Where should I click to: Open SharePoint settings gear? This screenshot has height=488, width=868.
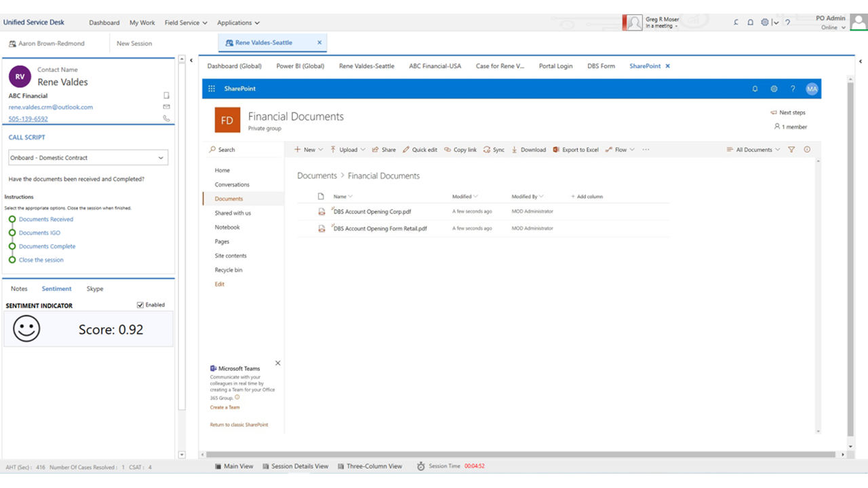[x=774, y=89]
